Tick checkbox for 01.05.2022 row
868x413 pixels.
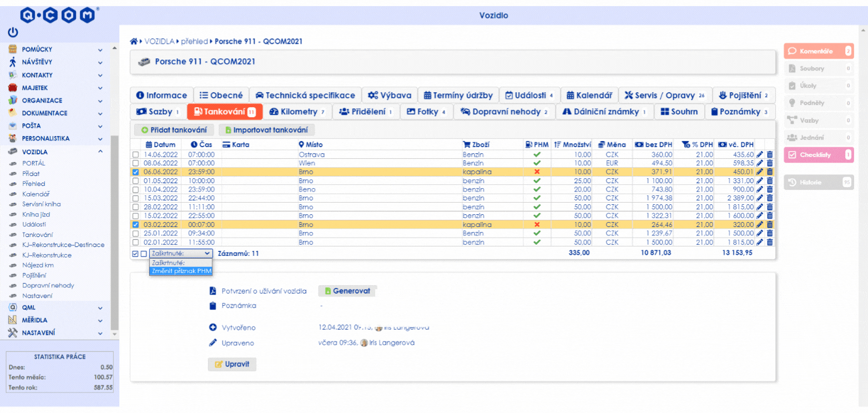(135, 182)
